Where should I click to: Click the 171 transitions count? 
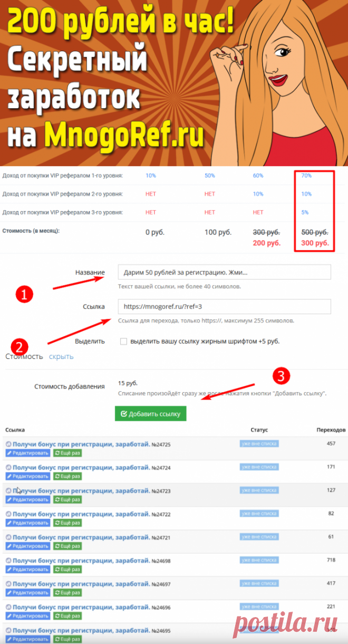point(331,467)
